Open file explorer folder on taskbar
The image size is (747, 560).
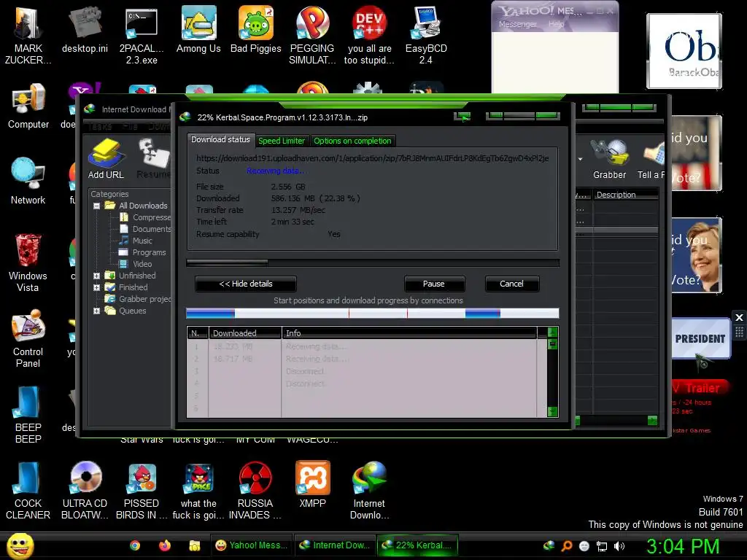(x=194, y=545)
